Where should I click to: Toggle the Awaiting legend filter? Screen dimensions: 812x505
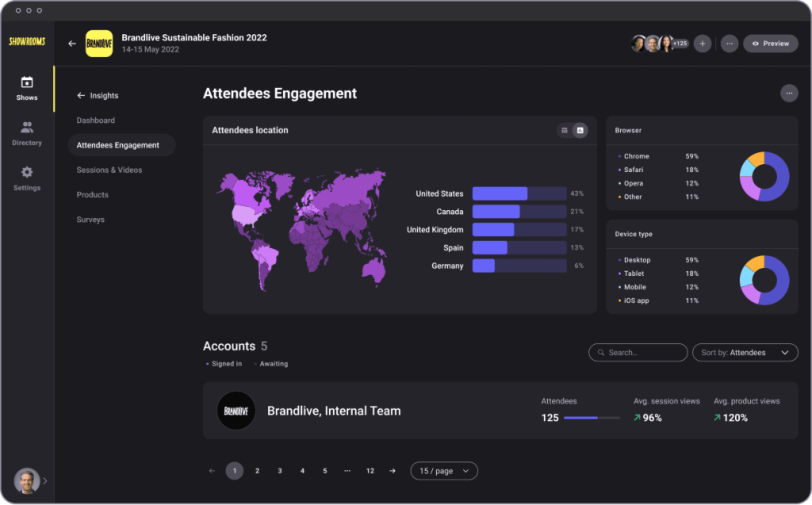[271, 364]
